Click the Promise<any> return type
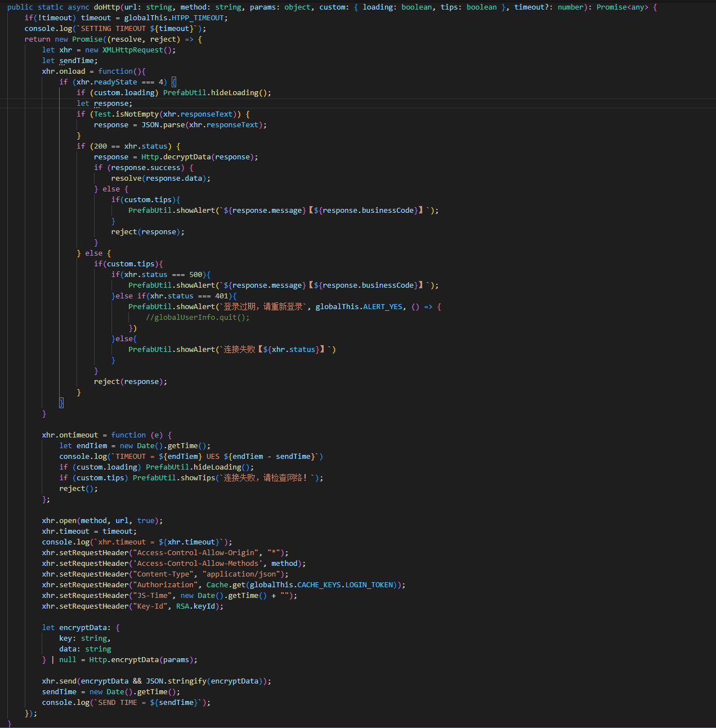The height and width of the screenshot is (728, 716). pos(623,7)
